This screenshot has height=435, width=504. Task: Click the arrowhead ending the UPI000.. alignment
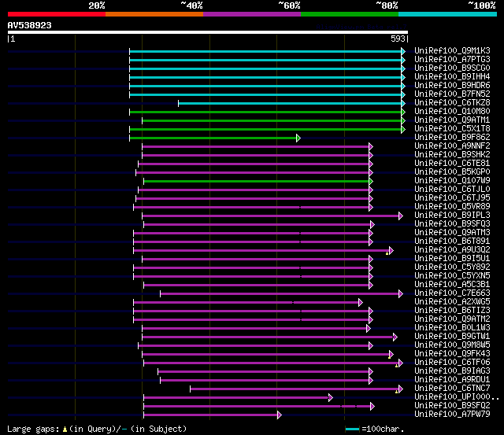[x=331, y=398]
